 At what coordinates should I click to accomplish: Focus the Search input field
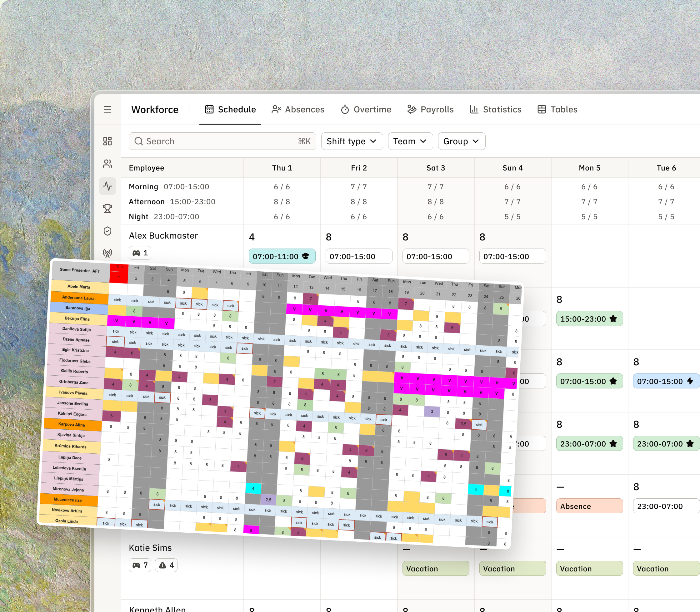222,141
